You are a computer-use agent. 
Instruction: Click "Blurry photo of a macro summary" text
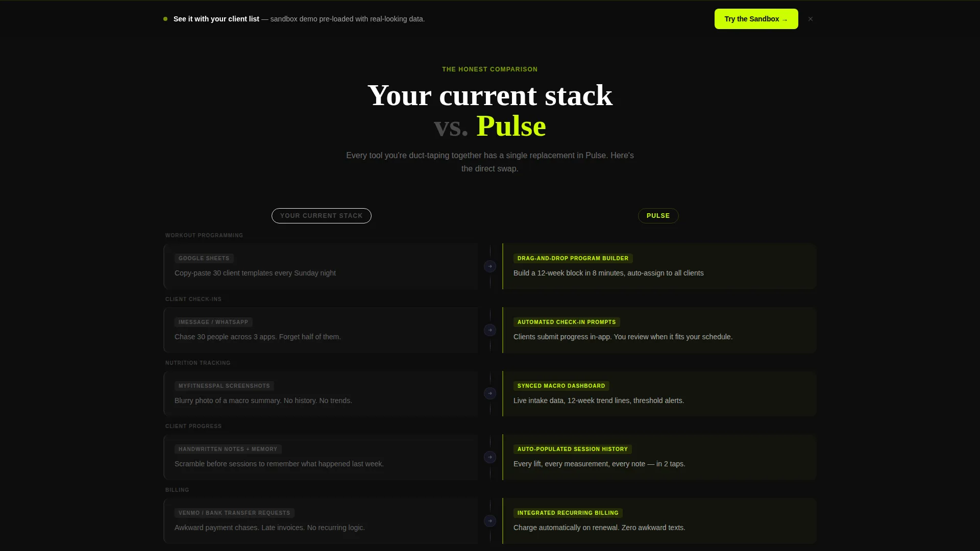[263, 401]
